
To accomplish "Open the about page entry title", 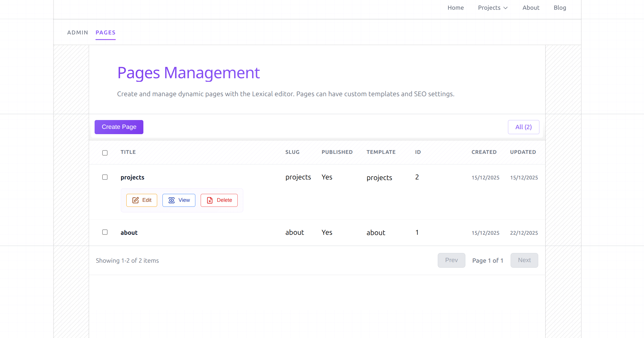I will (129, 232).
